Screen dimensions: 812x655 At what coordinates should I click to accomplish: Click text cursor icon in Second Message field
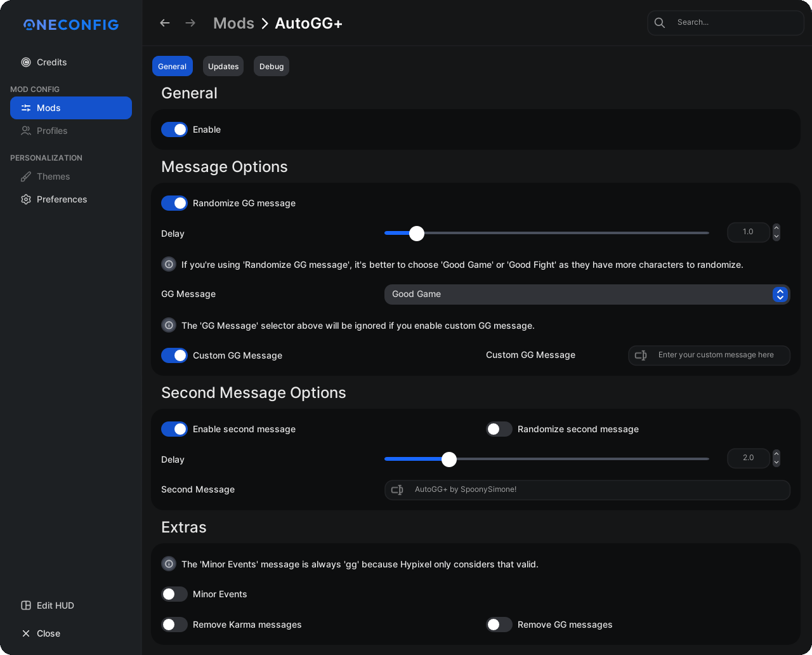pos(397,490)
